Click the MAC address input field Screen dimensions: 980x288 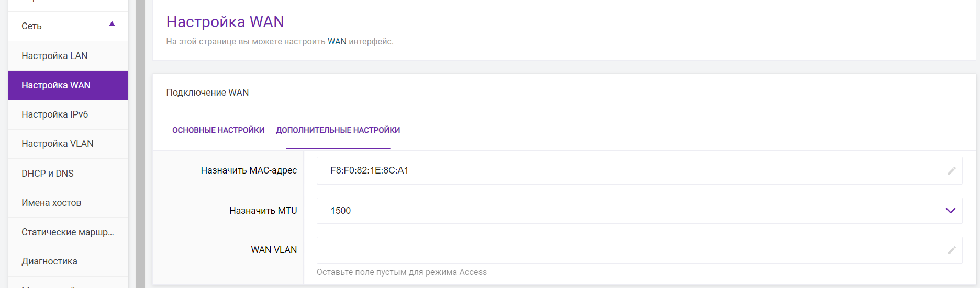tap(639, 170)
